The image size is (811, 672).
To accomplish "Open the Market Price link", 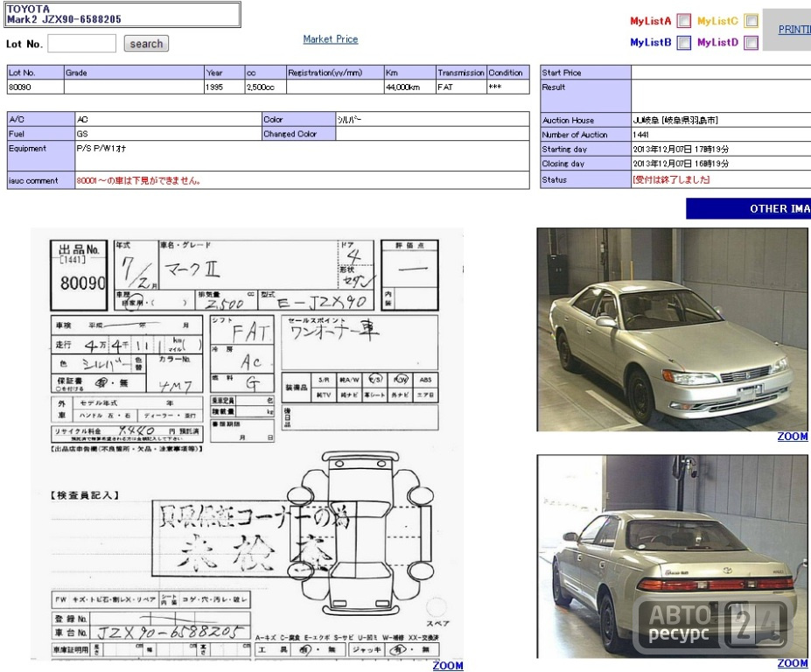I will point(331,38).
